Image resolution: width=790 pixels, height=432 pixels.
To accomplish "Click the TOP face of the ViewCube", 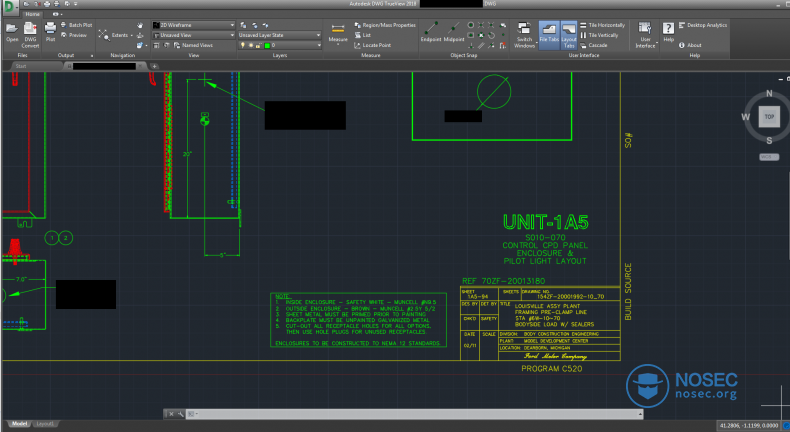I will (769, 116).
